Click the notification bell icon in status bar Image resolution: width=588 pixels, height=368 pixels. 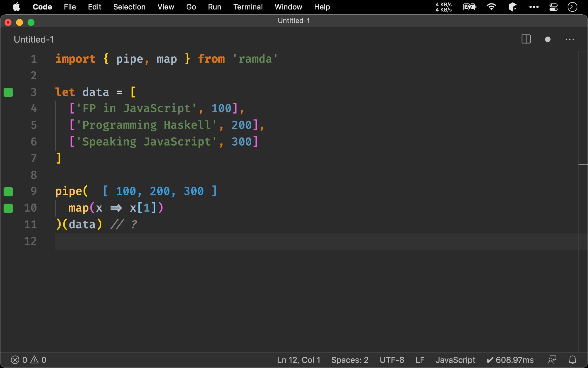(x=572, y=360)
